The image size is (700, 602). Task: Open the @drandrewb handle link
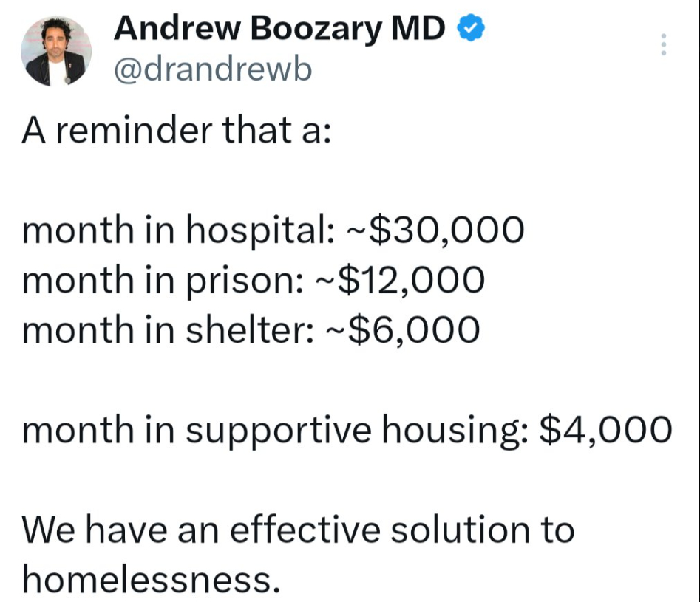coord(211,69)
